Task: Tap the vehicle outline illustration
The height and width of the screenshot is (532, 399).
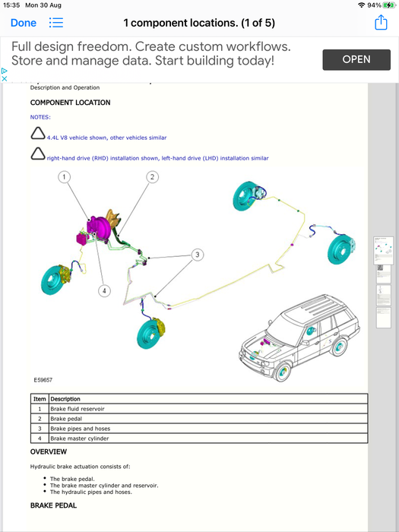Action: tap(299, 338)
